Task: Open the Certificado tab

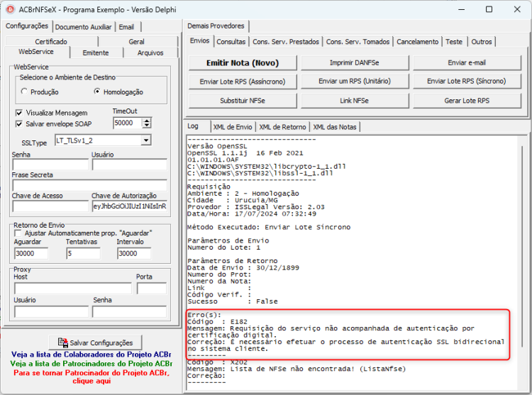Action: point(51,41)
